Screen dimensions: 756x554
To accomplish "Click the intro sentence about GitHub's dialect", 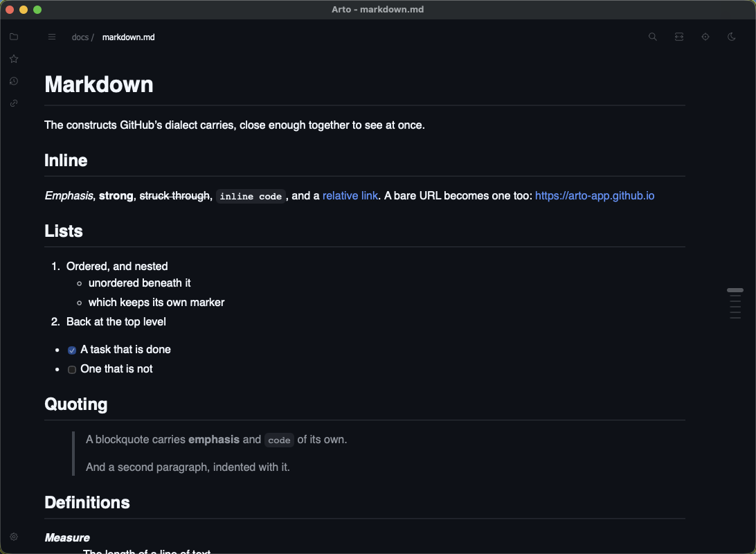I will click(234, 125).
